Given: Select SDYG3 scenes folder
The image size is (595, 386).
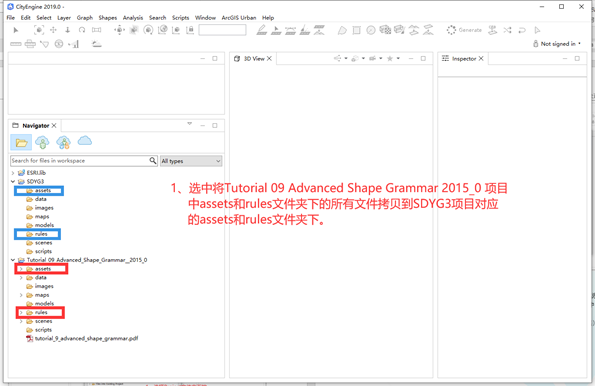Looking at the screenshot, I should coord(39,243).
